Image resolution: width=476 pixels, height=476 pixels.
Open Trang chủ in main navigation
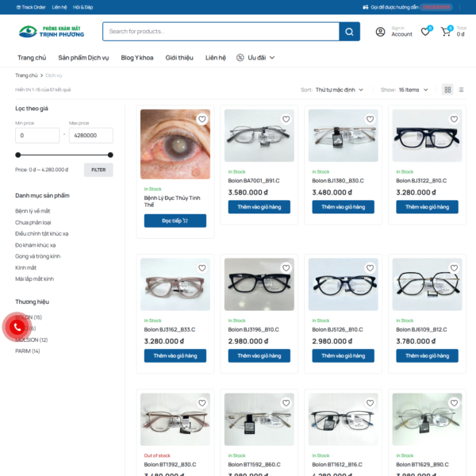click(32, 58)
